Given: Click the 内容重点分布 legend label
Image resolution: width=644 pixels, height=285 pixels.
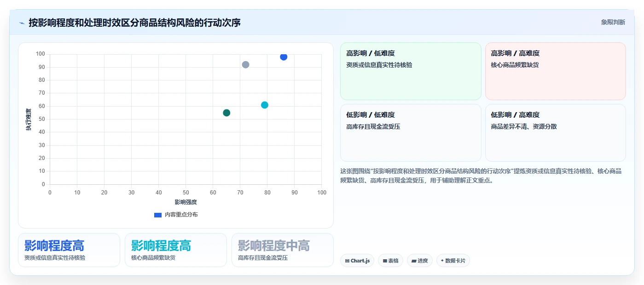Looking at the screenshot, I should (181, 215).
